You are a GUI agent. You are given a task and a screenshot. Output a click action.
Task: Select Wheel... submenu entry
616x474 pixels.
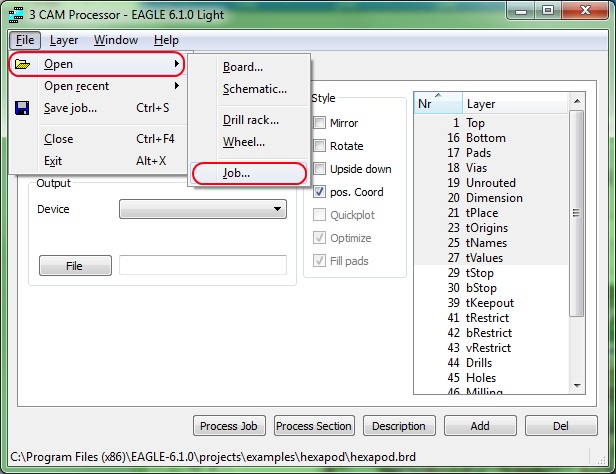[x=249, y=142]
